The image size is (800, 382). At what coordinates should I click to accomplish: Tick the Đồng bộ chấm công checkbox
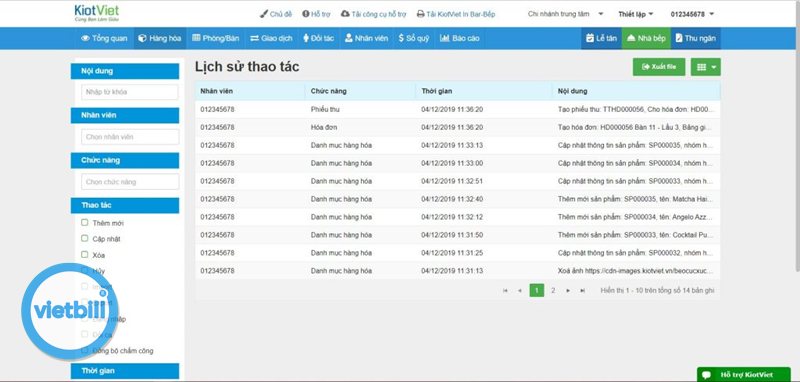pos(85,350)
